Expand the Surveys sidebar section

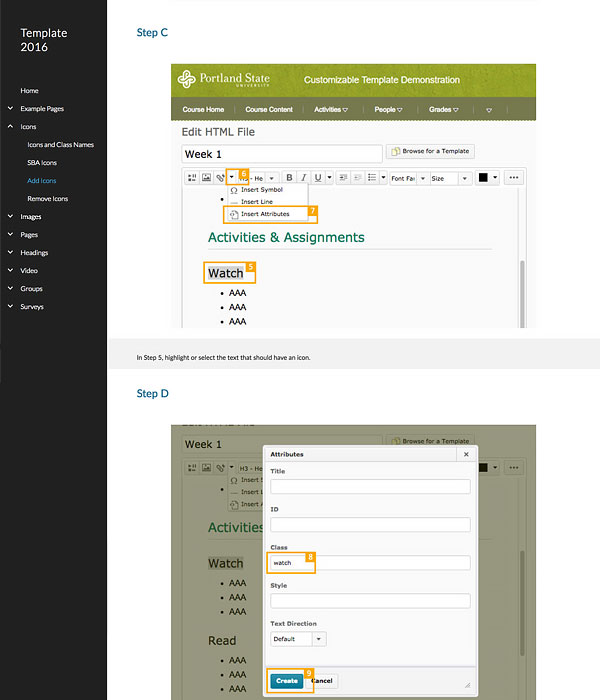(10, 306)
